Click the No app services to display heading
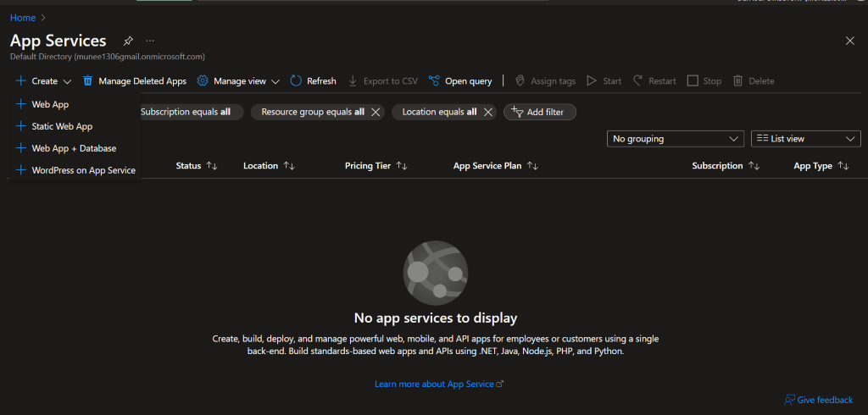This screenshot has height=415, width=868. (435, 318)
